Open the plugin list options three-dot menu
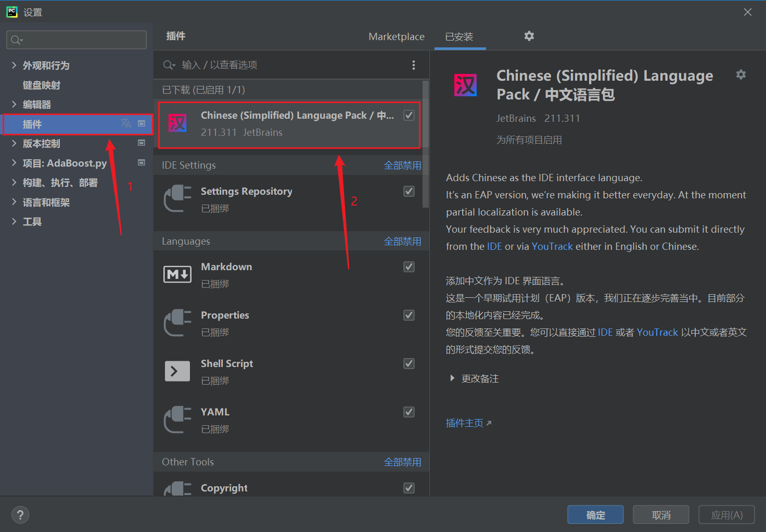The width and height of the screenshot is (766, 532). [414, 65]
